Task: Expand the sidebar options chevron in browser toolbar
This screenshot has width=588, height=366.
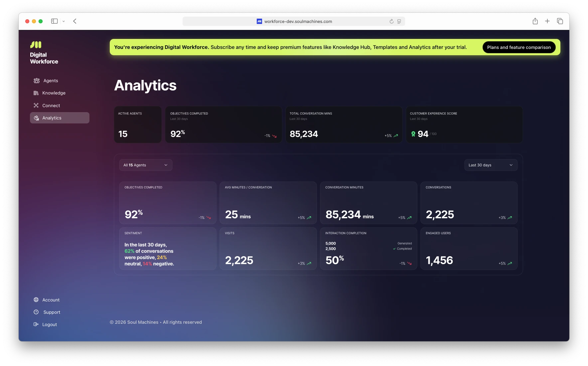Action: pos(64,21)
